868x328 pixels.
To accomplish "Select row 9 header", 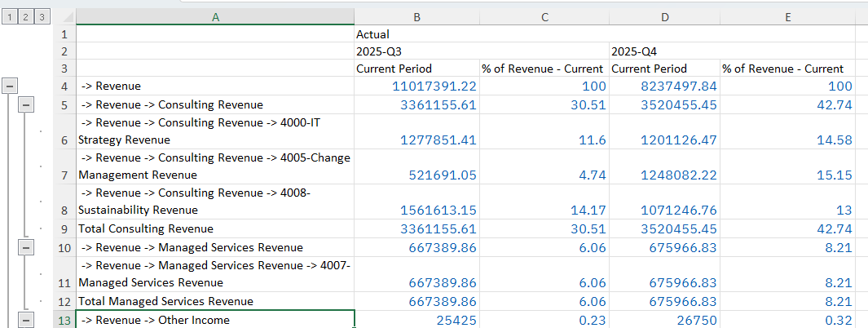I will point(64,228).
